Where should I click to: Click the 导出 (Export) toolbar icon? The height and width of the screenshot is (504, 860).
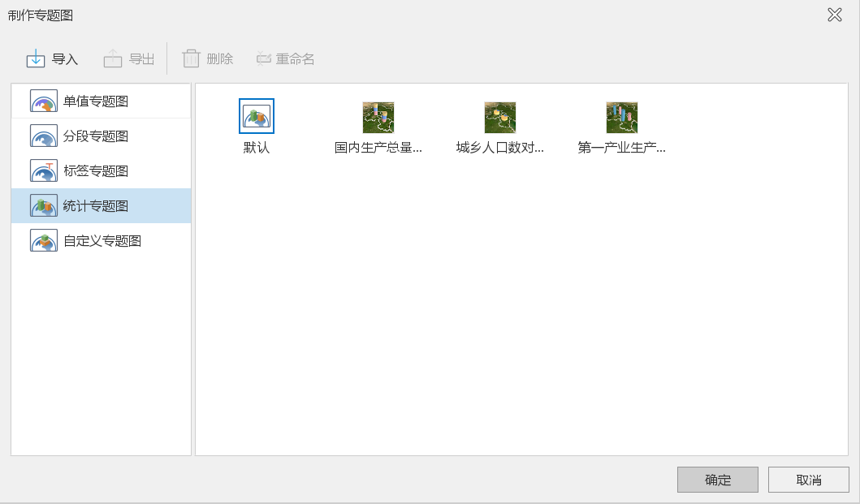coord(113,58)
